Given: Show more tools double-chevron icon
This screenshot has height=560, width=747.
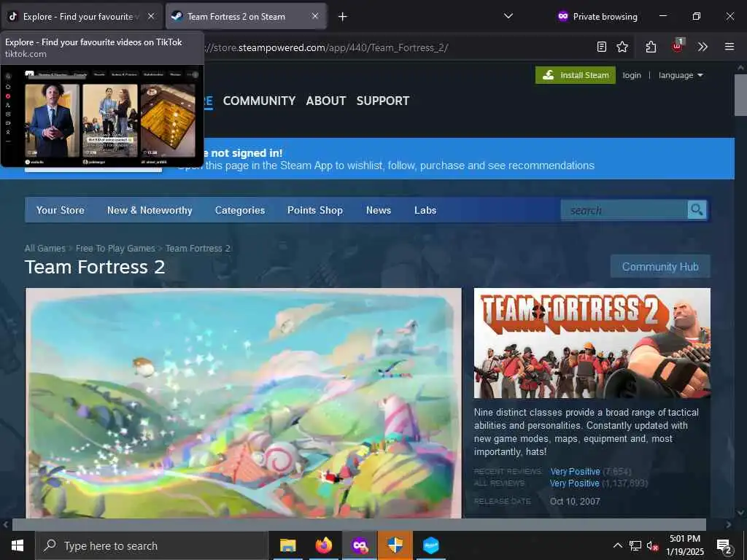Looking at the screenshot, I should (x=703, y=47).
